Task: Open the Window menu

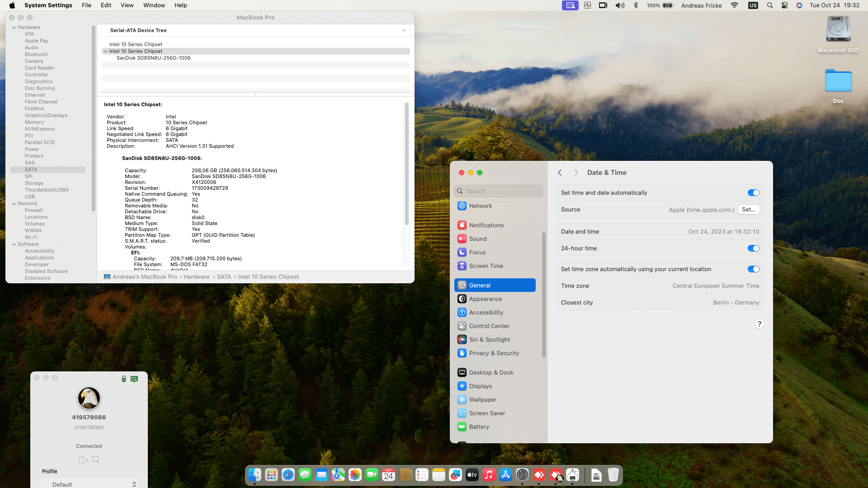Action: click(154, 5)
